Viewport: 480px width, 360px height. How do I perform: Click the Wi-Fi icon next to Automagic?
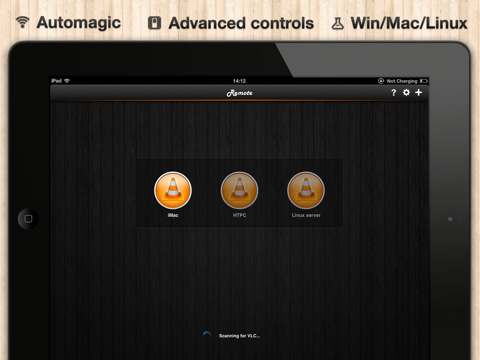click(x=23, y=22)
